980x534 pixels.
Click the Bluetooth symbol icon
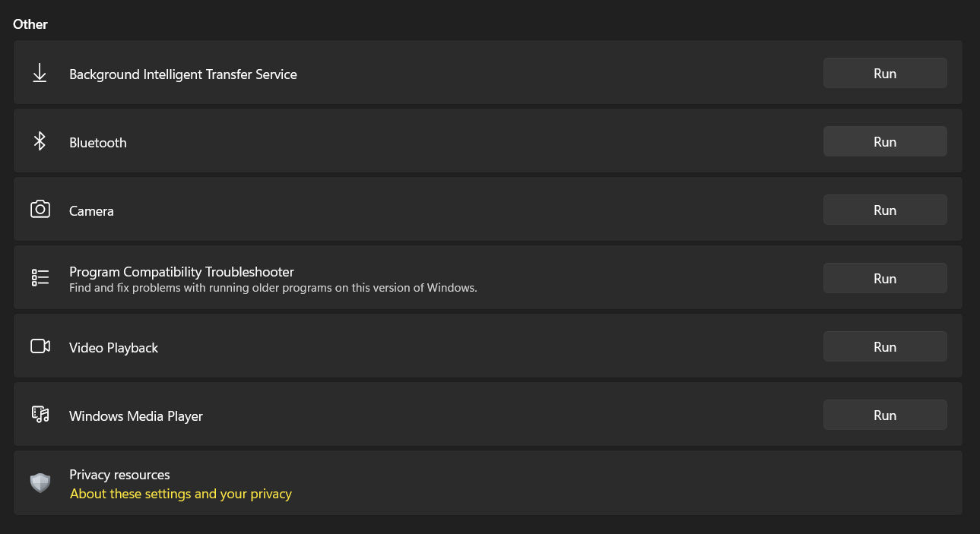[x=40, y=141]
